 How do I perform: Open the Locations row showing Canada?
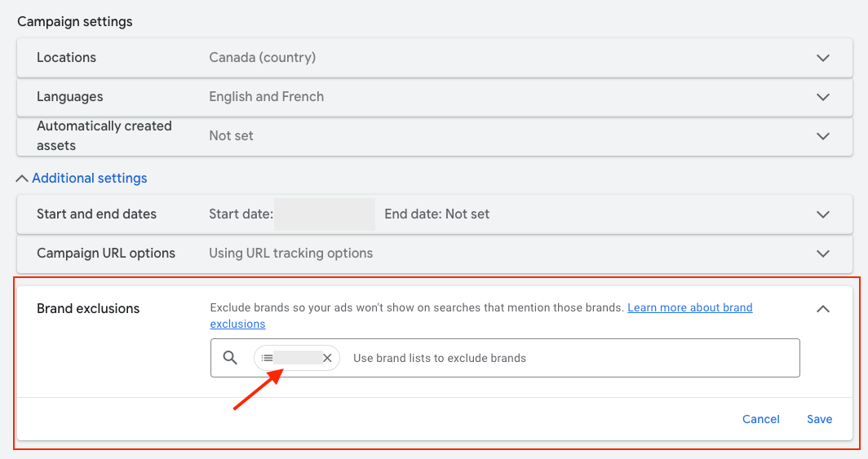coord(435,58)
